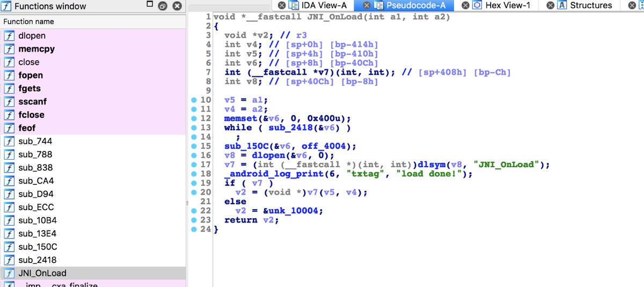This screenshot has width=644, height=287.
Task: Click 'return v2;' statement
Action: (x=252, y=220)
